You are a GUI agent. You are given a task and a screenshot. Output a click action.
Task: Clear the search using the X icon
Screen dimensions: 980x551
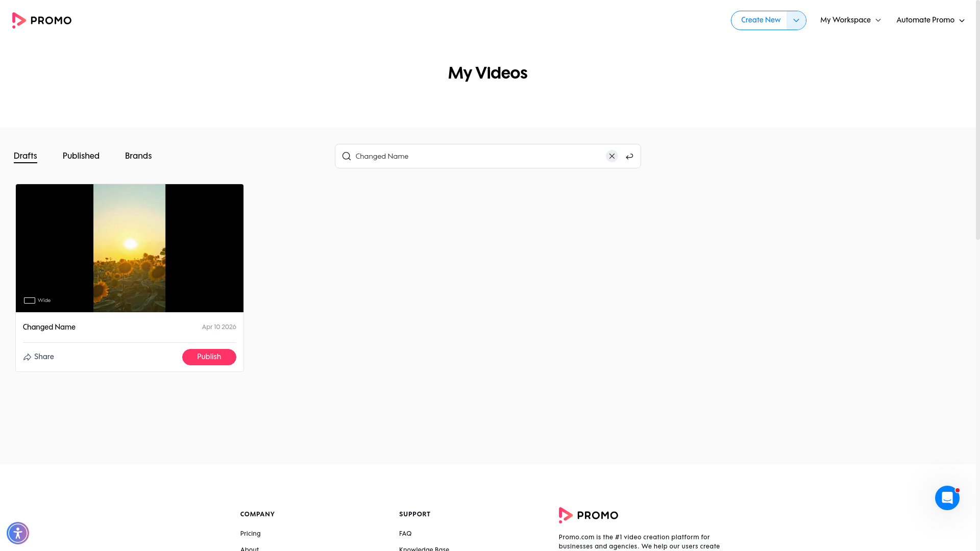[612, 156]
